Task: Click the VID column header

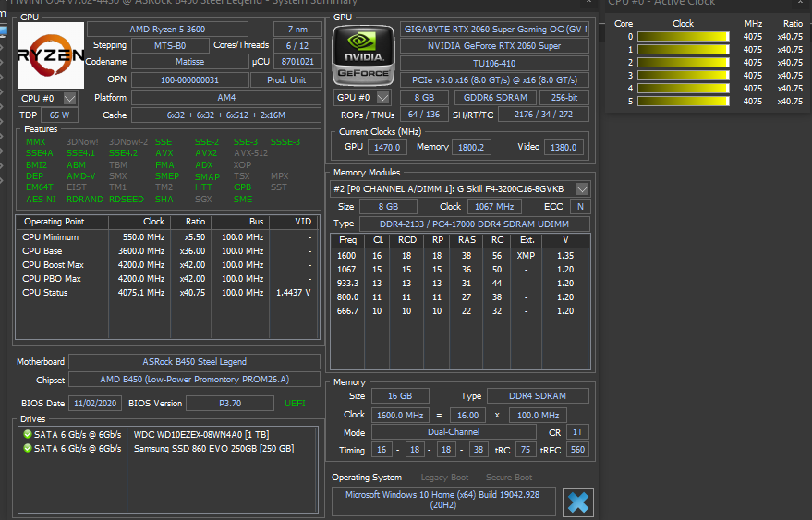Action: 294,222
